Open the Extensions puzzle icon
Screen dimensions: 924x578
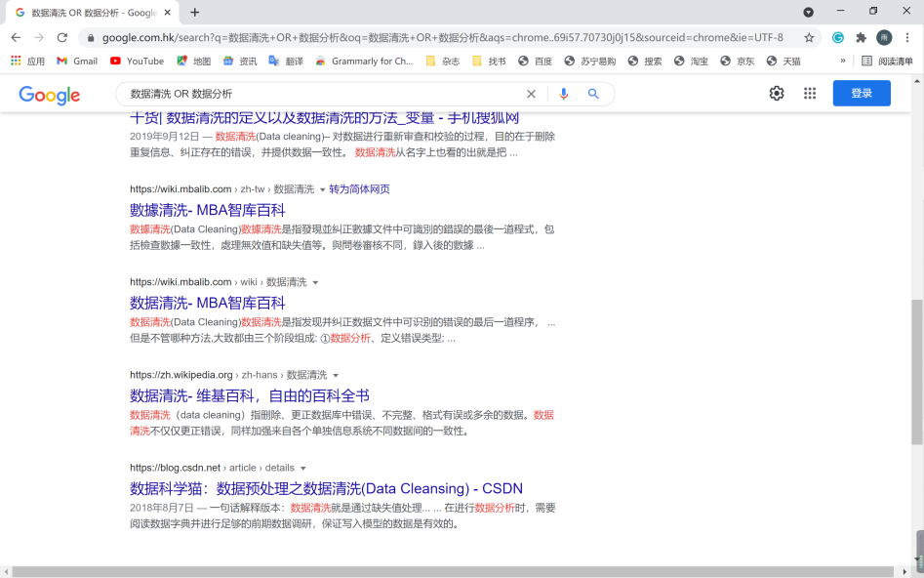(861, 38)
